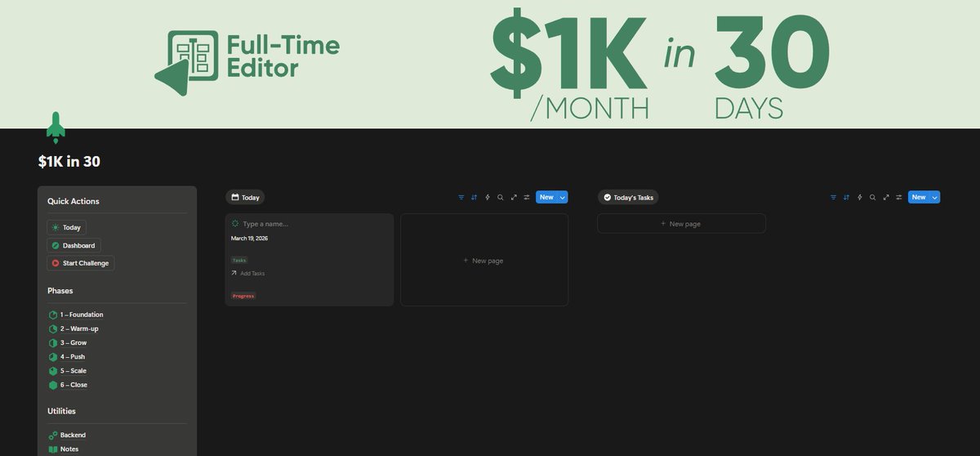Open search in the Today view
Viewport: 980px width, 456px height.
tap(501, 197)
